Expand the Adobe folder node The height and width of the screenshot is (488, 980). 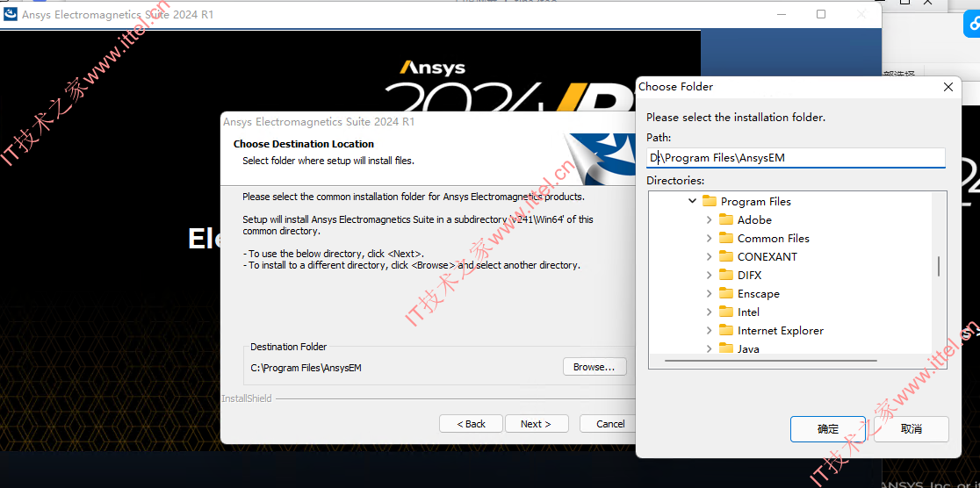[709, 220]
